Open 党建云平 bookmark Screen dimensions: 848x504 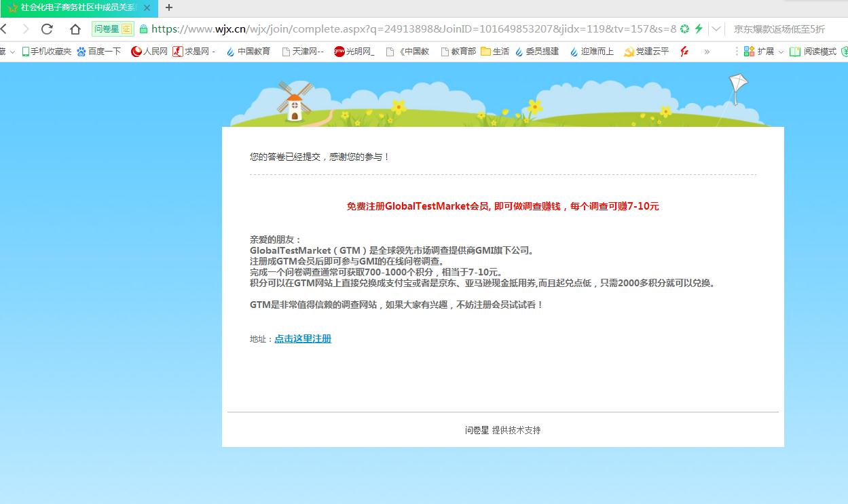click(646, 51)
